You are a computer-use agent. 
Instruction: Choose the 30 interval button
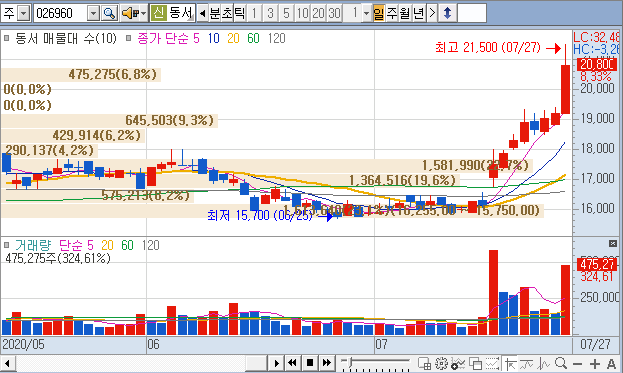point(334,13)
